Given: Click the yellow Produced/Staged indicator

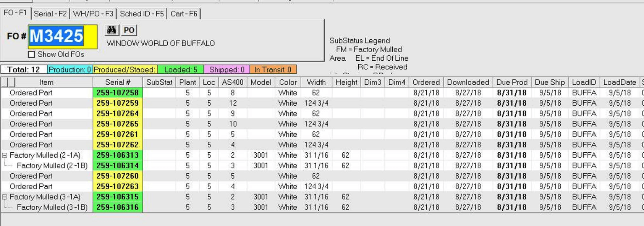Looking at the screenshot, I should tap(125, 69).
